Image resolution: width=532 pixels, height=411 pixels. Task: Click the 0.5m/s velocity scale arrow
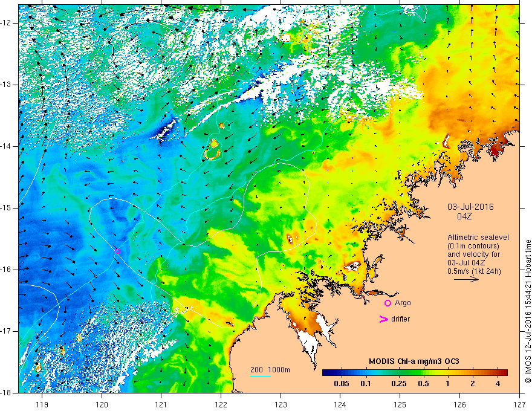tap(466, 279)
